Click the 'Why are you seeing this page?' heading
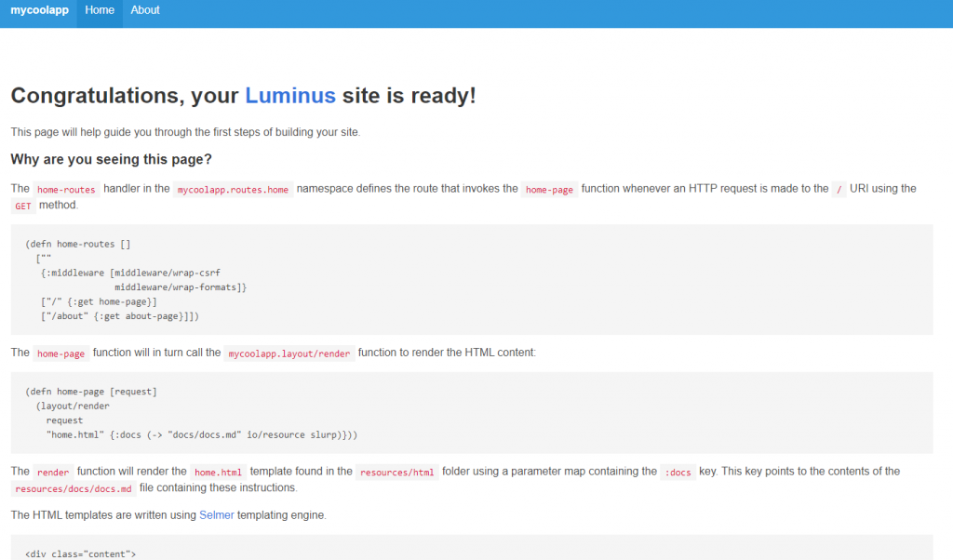This screenshot has height=560, width=953. (x=112, y=159)
